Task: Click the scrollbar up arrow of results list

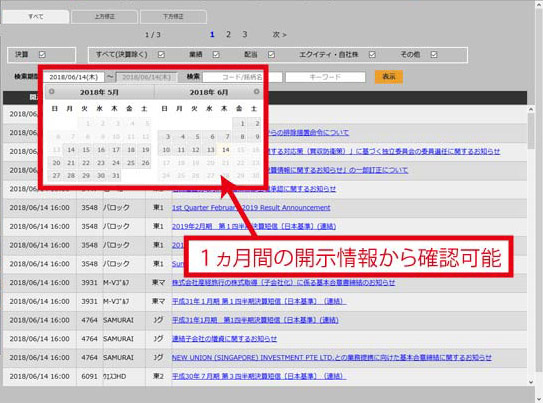Action: 531,109
